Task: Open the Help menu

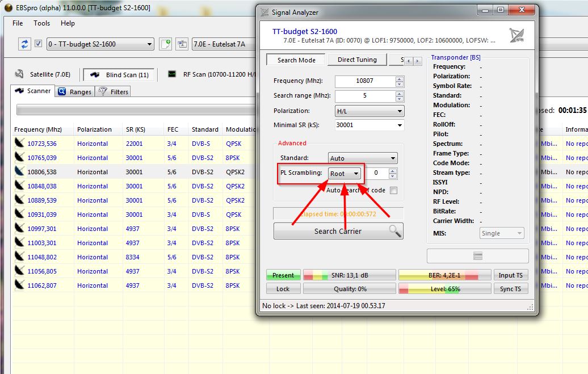Action: pos(68,23)
